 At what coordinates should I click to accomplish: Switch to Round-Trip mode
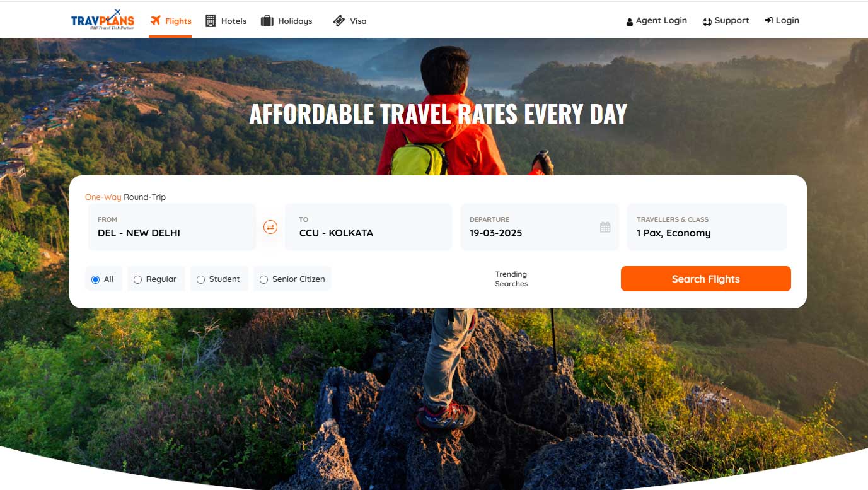coord(145,197)
